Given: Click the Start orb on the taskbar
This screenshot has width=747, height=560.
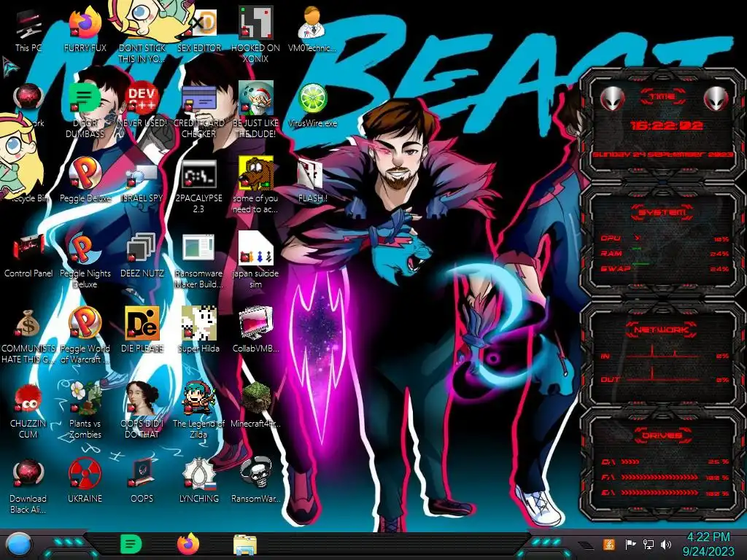Looking at the screenshot, I should 18,545.
